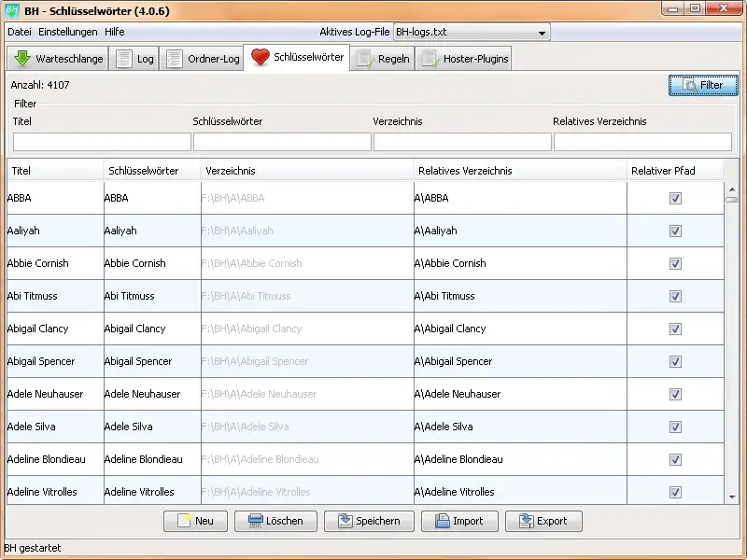The height and width of the screenshot is (560, 747).
Task: Focus the Schlüsselwörter filter field
Action: click(x=282, y=142)
